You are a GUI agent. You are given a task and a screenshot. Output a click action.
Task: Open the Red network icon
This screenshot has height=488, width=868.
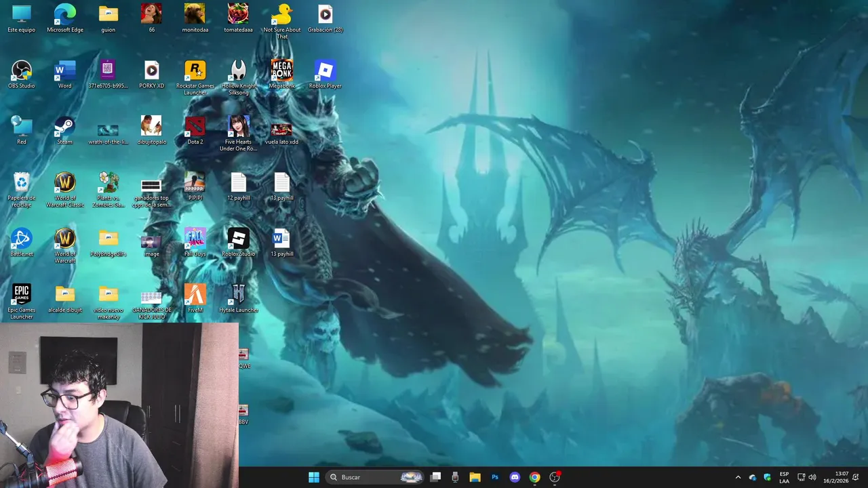pyautogui.click(x=22, y=131)
